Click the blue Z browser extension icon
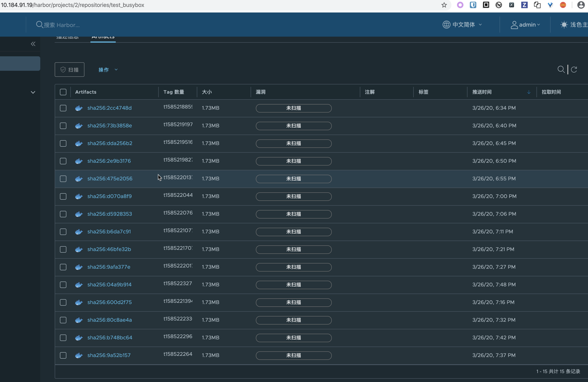 coord(524,5)
